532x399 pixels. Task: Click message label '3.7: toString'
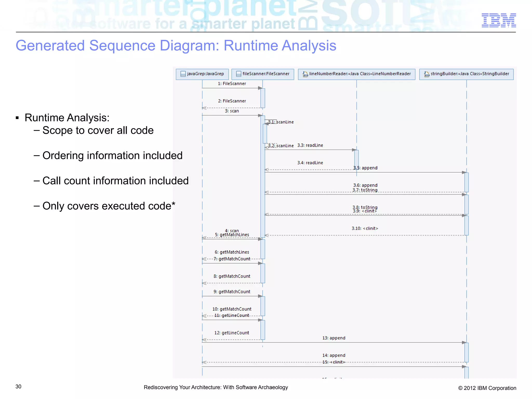tap(365, 190)
